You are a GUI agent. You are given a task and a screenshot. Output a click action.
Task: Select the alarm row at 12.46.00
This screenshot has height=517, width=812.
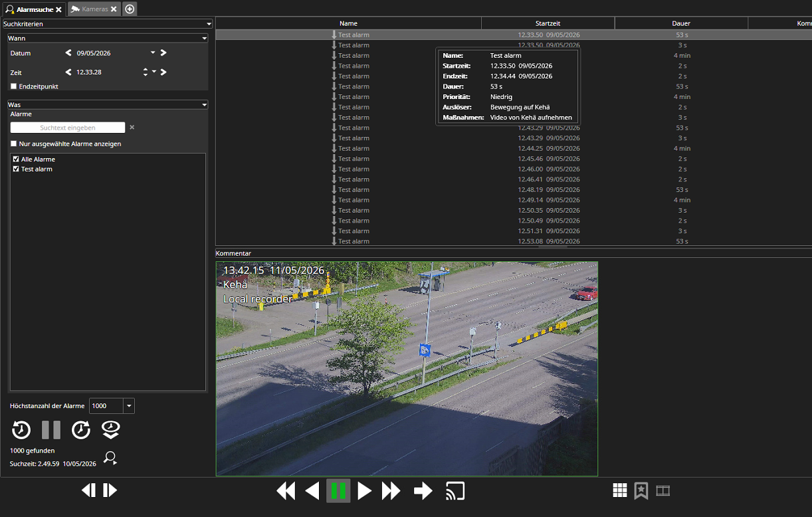pos(514,169)
